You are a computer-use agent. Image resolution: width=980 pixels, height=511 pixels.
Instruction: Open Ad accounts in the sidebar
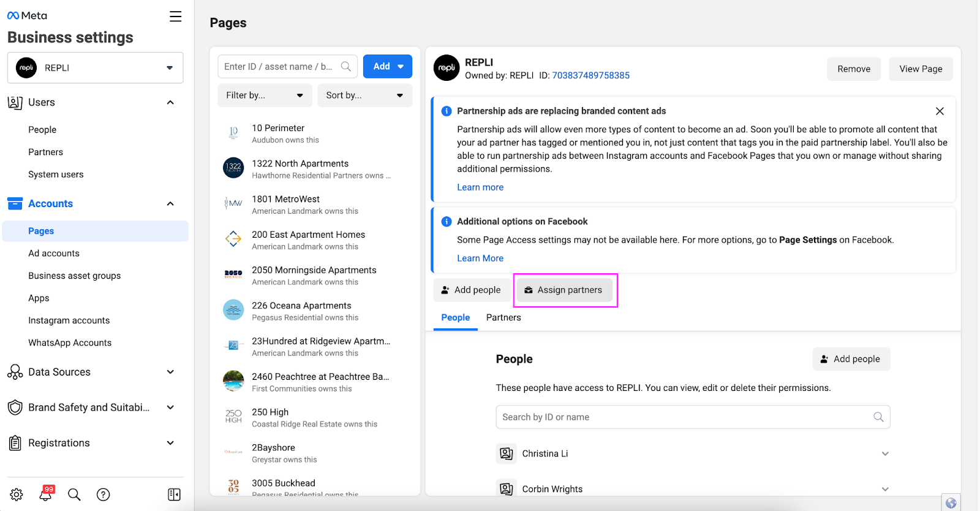tap(54, 253)
